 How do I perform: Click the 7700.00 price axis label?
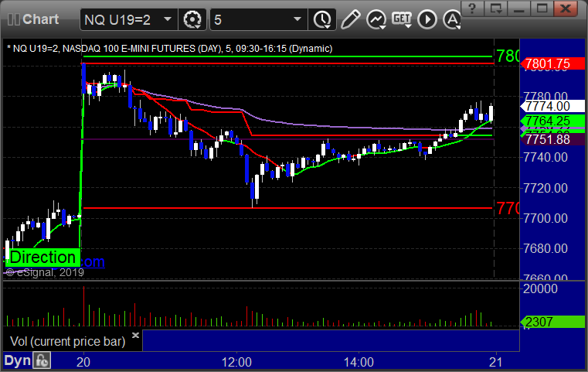tap(546, 218)
